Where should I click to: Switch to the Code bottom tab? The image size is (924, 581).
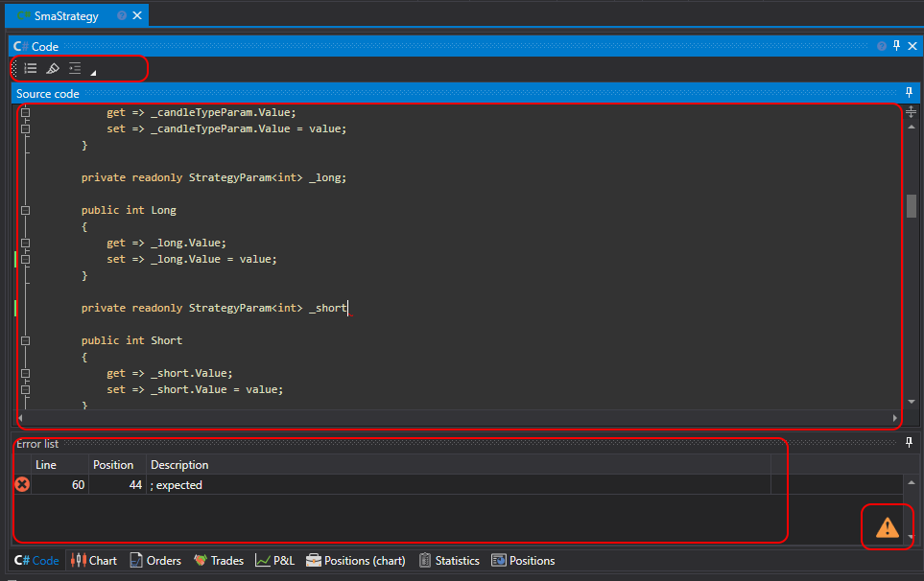[36, 561]
